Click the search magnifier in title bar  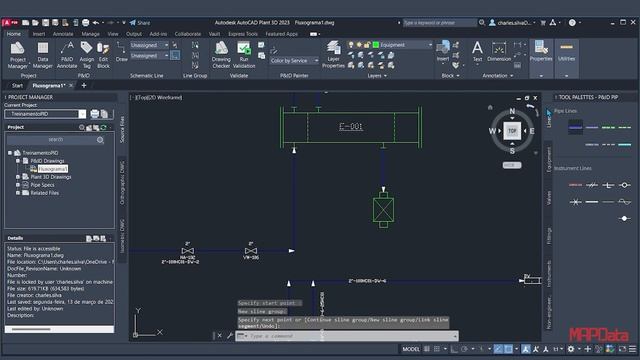(482, 23)
